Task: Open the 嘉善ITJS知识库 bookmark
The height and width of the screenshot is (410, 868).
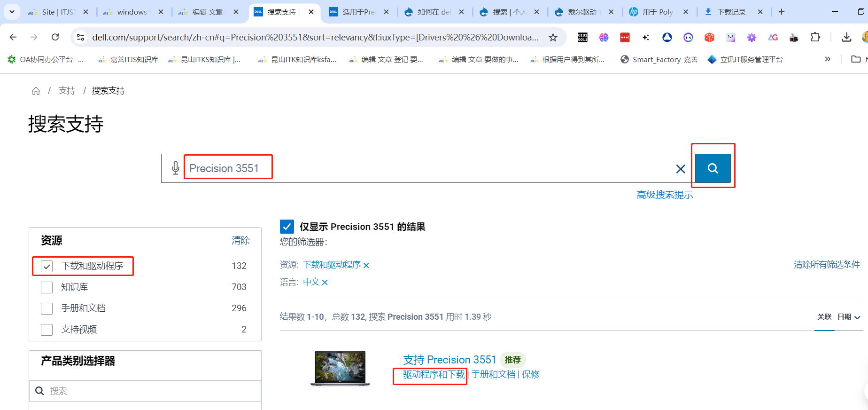Action: 128,59
